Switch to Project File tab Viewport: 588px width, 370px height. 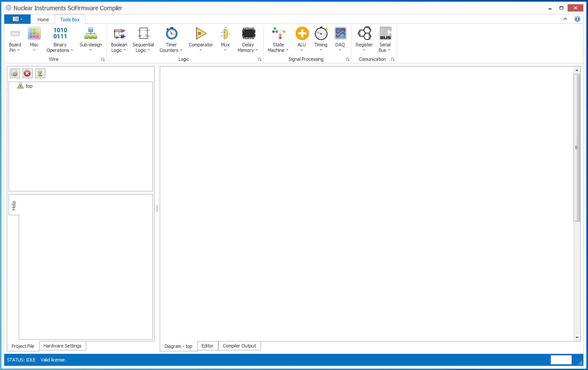[x=23, y=346]
